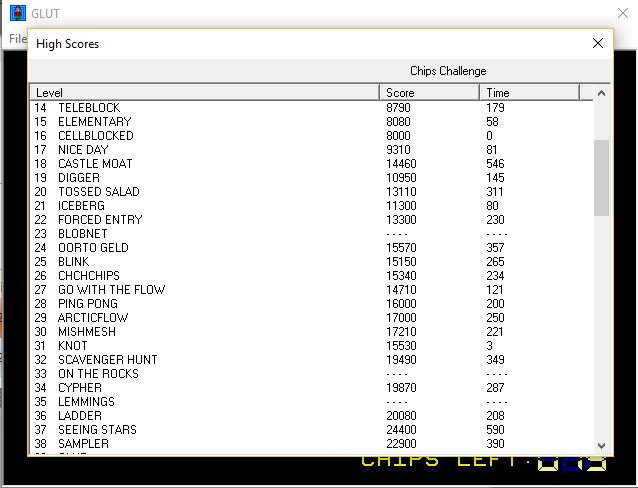Select level 37 SEEING STARS
The image size is (638, 488).
click(x=97, y=430)
